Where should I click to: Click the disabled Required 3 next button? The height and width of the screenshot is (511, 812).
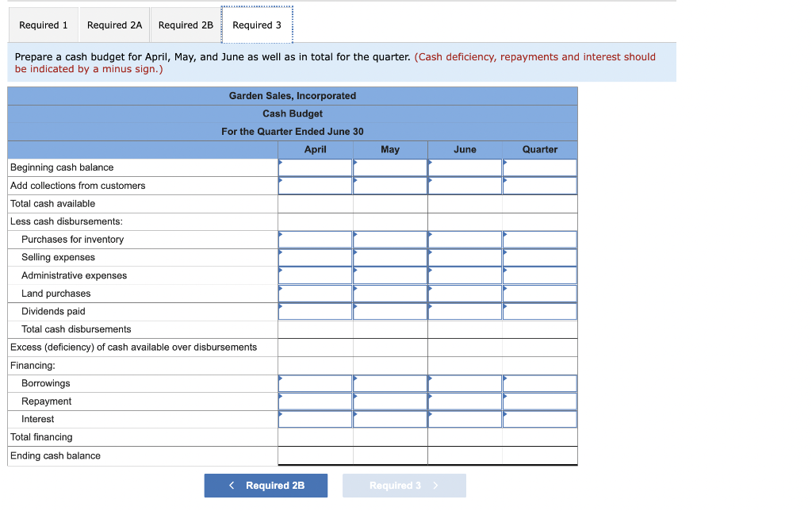404,486
